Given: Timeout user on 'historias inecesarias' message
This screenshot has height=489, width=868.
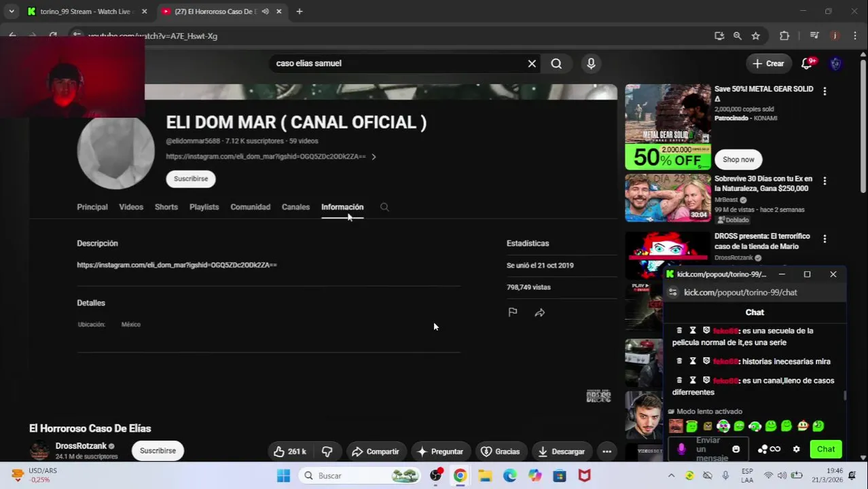Looking at the screenshot, I should point(693,361).
